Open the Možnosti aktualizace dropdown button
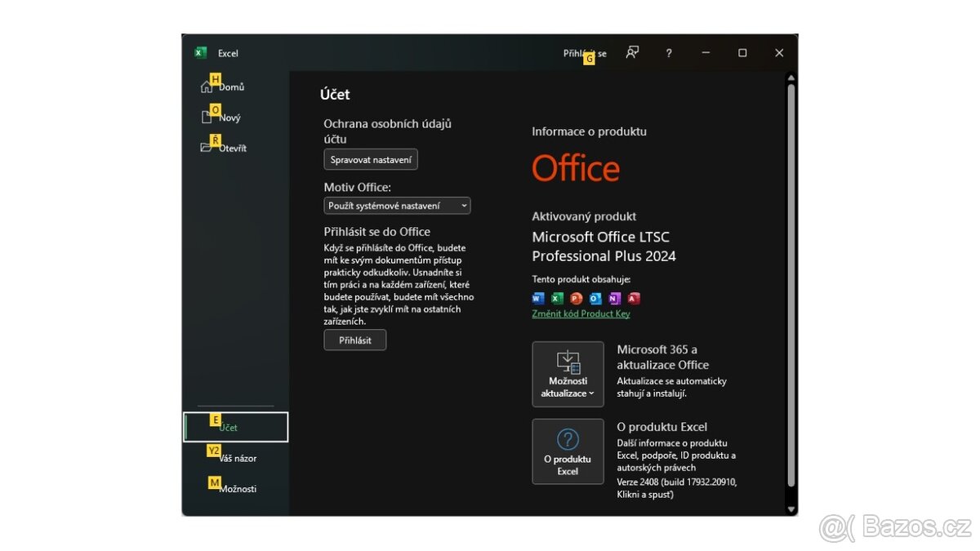 (x=568, y=374)
